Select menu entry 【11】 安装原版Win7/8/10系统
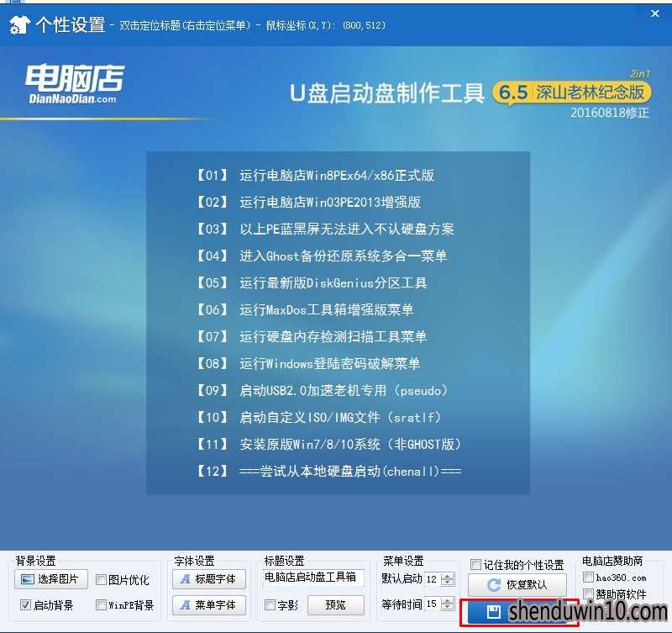Image resolution: width=672 pixels, height=633 pixels. (x=328, y=445)
